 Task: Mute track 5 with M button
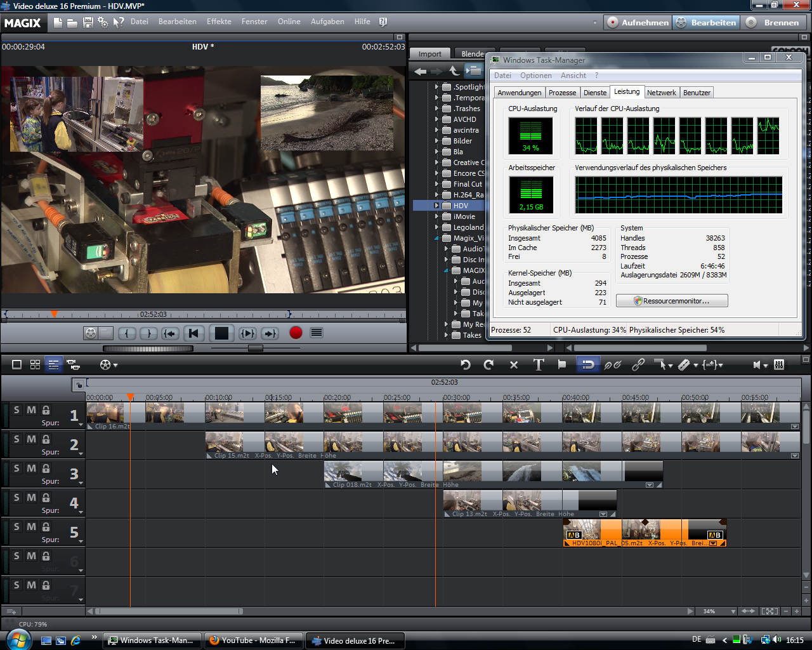[31, 527]
